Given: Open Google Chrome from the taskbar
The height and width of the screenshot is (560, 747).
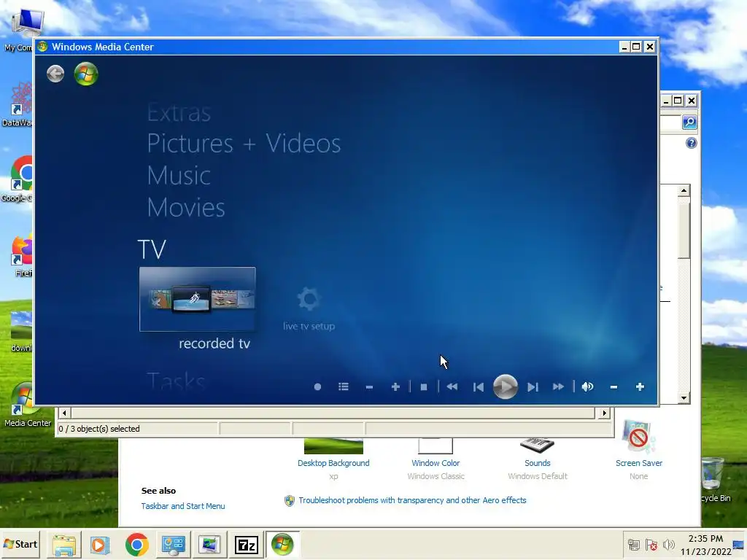Looking at the screenshot, I should [x=136, y=545].
